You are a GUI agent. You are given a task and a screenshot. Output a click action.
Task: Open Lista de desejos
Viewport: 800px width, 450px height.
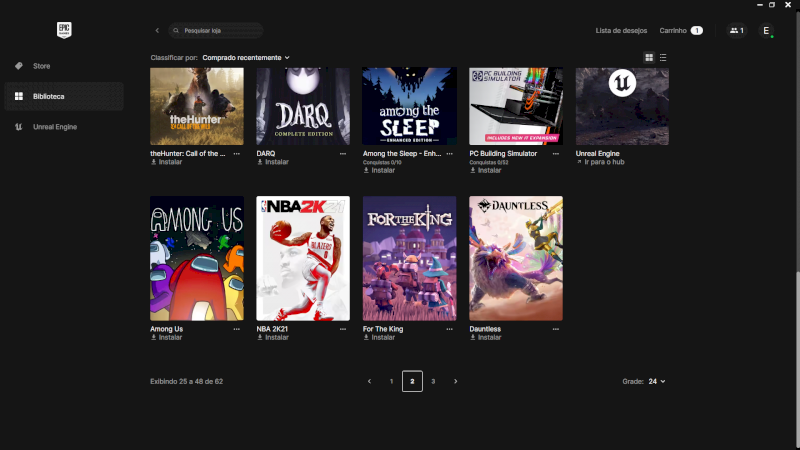621,31
